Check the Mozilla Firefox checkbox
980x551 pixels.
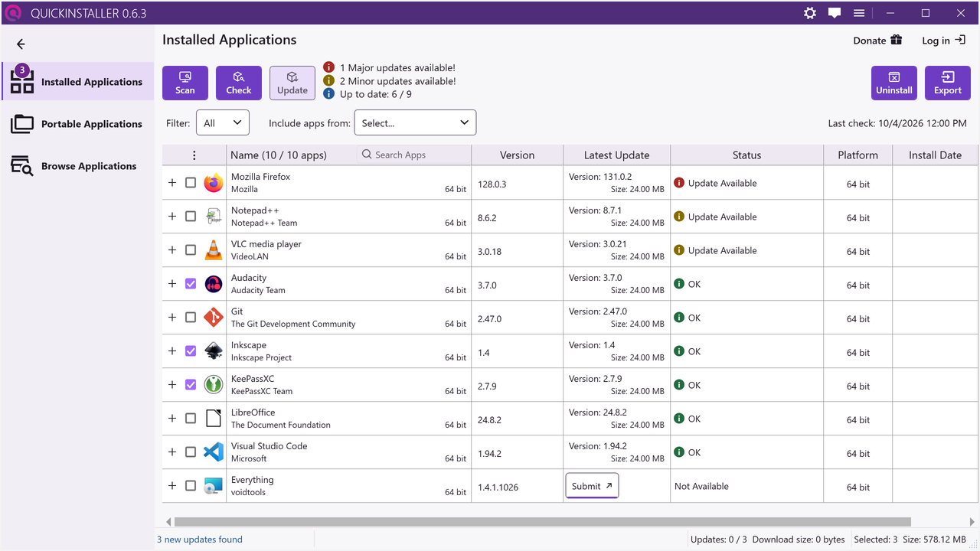(191, 183)
